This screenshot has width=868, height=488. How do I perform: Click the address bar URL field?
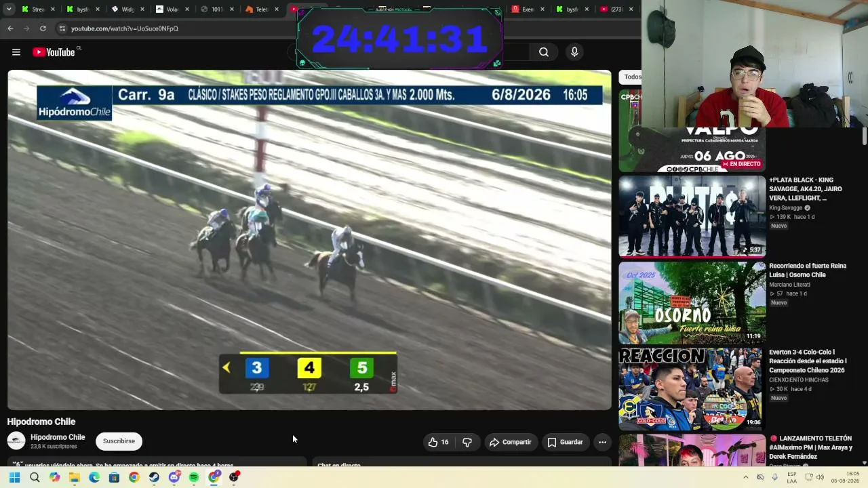176,28
